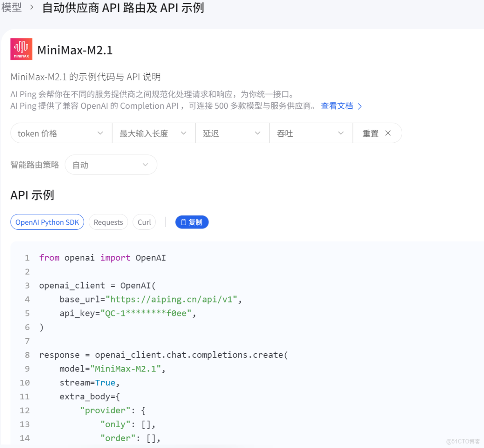Screen dimensions: 484x448
Task: Switch to the Curl tab
Action: (144, 222)
